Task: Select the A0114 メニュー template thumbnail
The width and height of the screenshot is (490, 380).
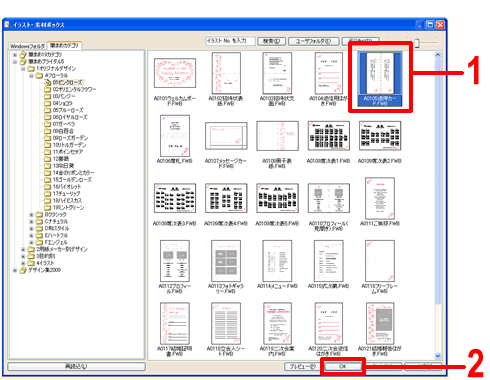Action: 277,261
